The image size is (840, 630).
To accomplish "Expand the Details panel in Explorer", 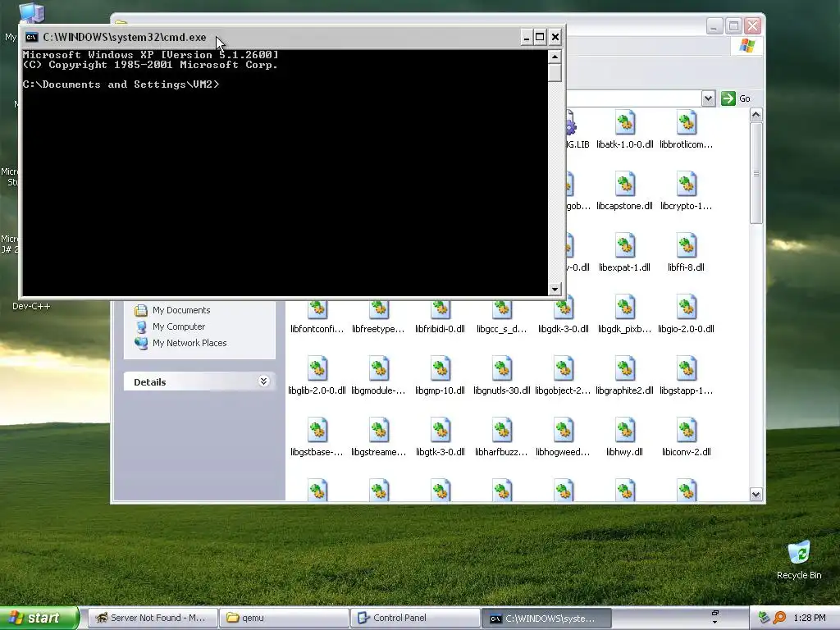I will [x=263, y=381].
